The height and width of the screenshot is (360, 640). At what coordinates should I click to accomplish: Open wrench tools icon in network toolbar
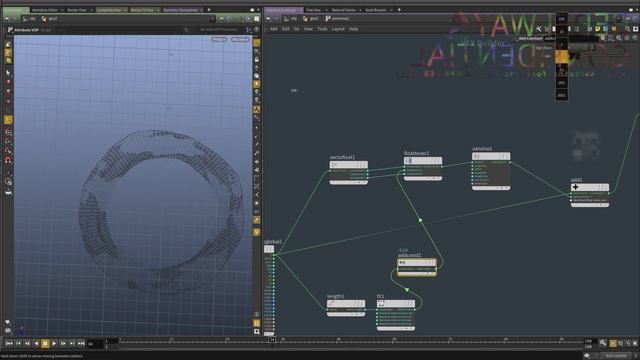click(x=539, y=29)
